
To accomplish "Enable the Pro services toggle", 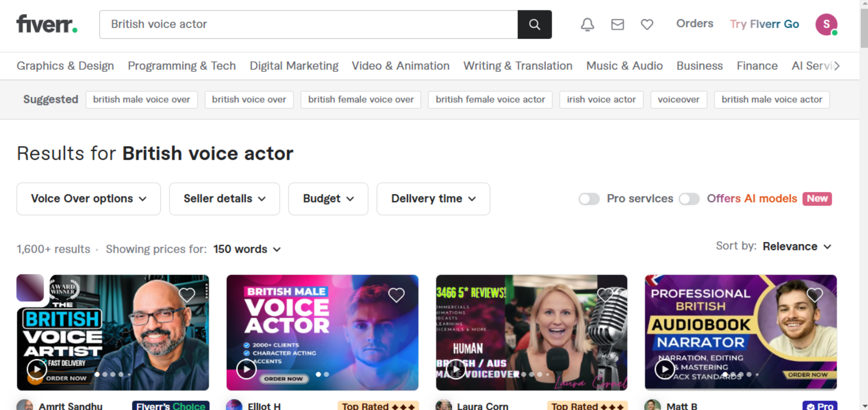I will pos(589,199).
